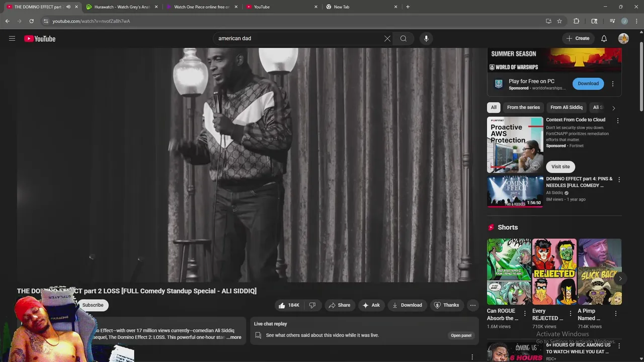The height and width of the screenshot is (362, 644).
Task: Open options for 6+ HOURS OF RDC video
Action: click(619, 346)
